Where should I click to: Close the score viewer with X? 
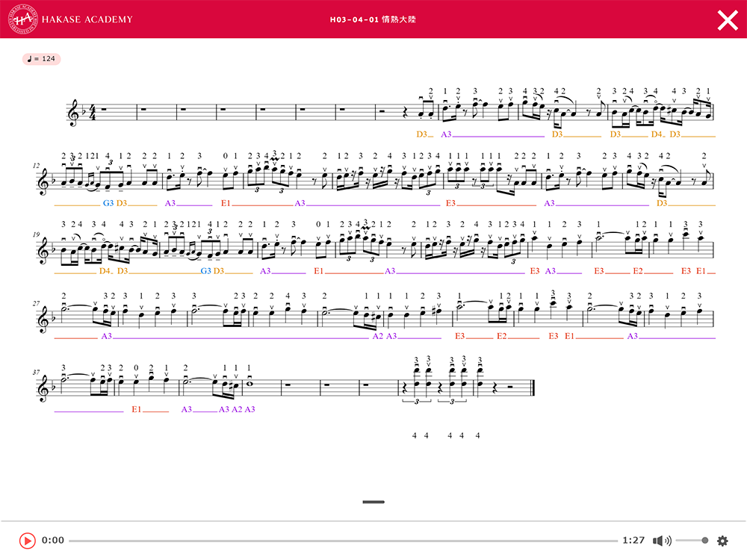[x=728, y=20]
